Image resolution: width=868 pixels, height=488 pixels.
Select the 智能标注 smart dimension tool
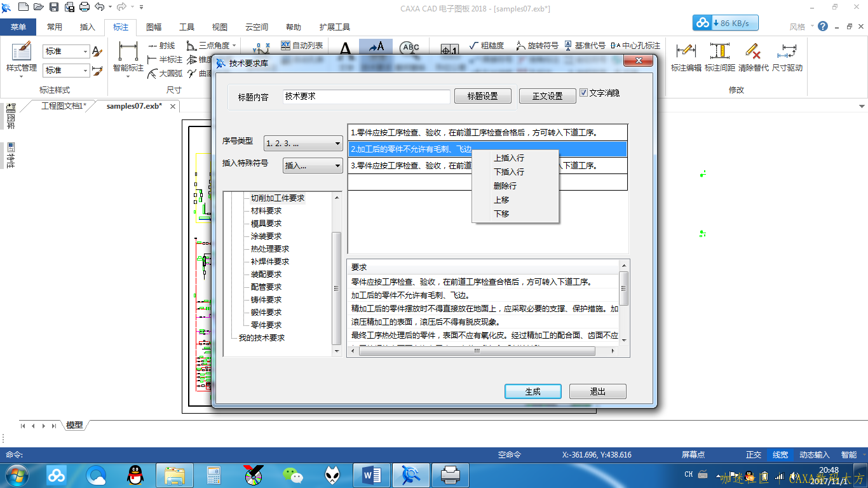128,56
